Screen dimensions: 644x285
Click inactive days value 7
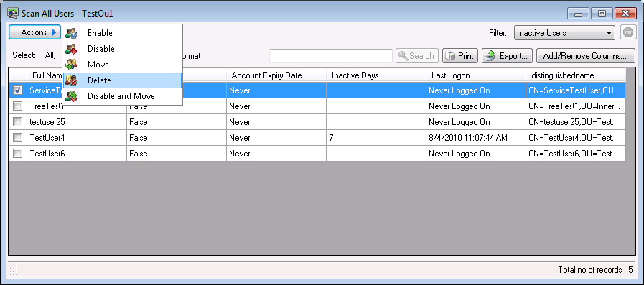pos(376,138)
